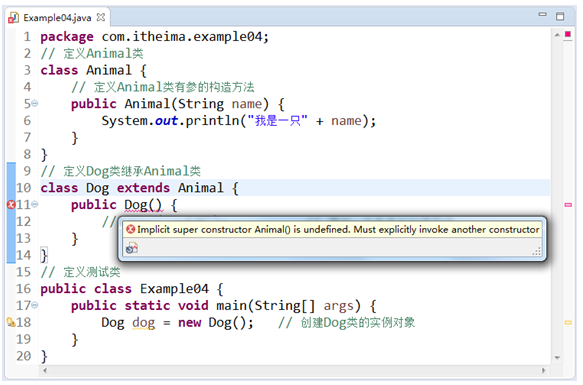This screenshot has width=583, height=385.
Task: Maximize the editor view
Action: pos(560,16)
